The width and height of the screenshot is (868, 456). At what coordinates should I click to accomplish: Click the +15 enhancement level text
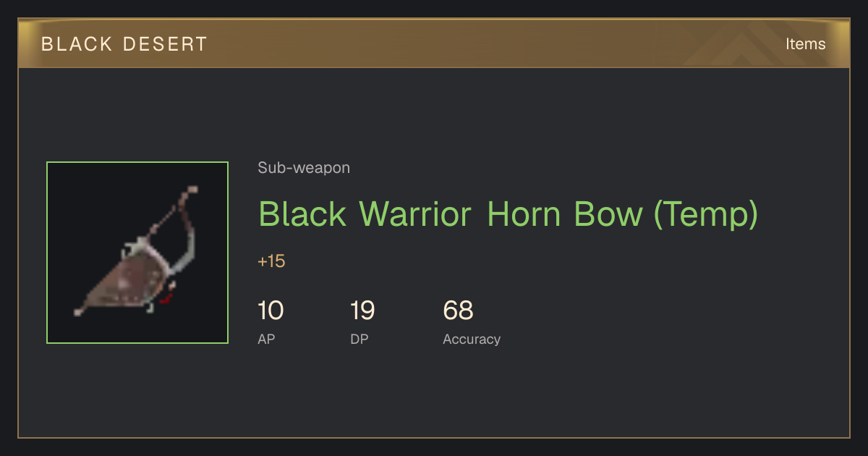tap(271, 261)
